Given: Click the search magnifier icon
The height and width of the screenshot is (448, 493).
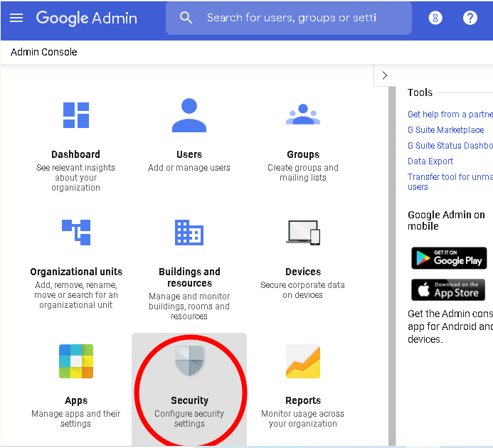Looking at the screenshot, I should 186,18.
